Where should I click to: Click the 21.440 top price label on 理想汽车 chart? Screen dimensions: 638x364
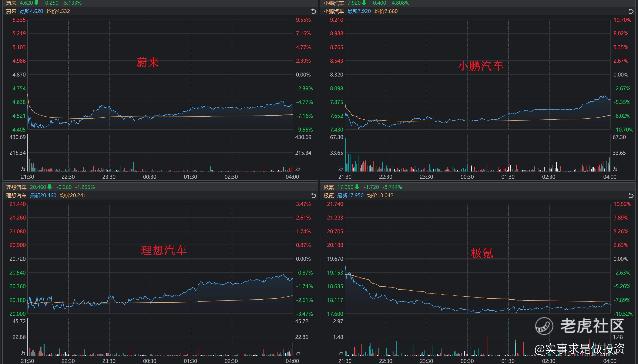[x=17, y=204]
